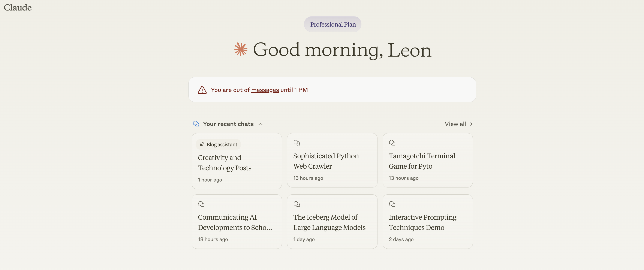
Task: Click chat icon on Communicating AI Developments card
Action: [201, 204]
